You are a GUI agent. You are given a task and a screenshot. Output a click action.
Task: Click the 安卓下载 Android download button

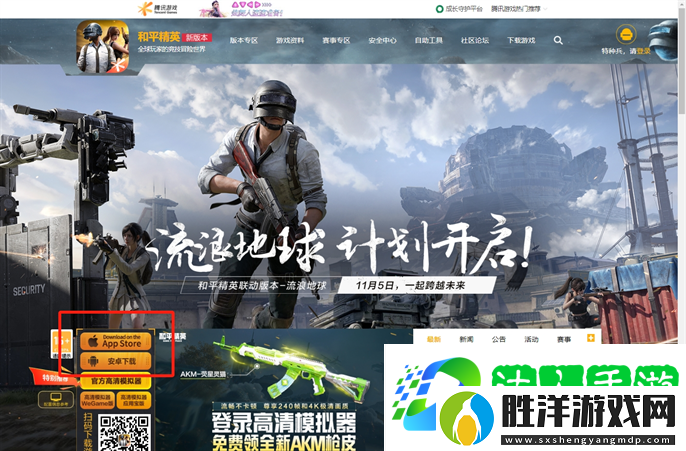tap(116, 361)
